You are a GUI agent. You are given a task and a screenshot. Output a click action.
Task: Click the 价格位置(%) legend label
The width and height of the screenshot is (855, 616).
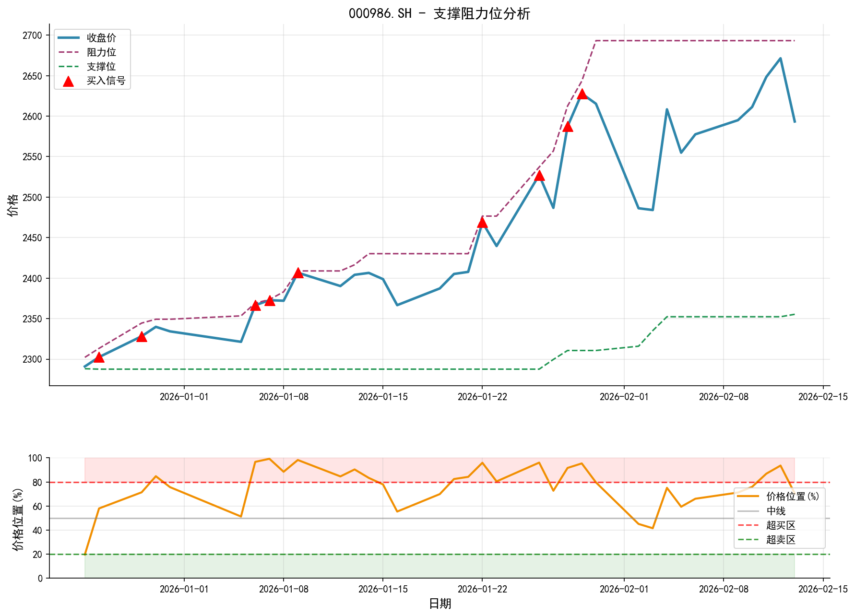coord(792,496)
